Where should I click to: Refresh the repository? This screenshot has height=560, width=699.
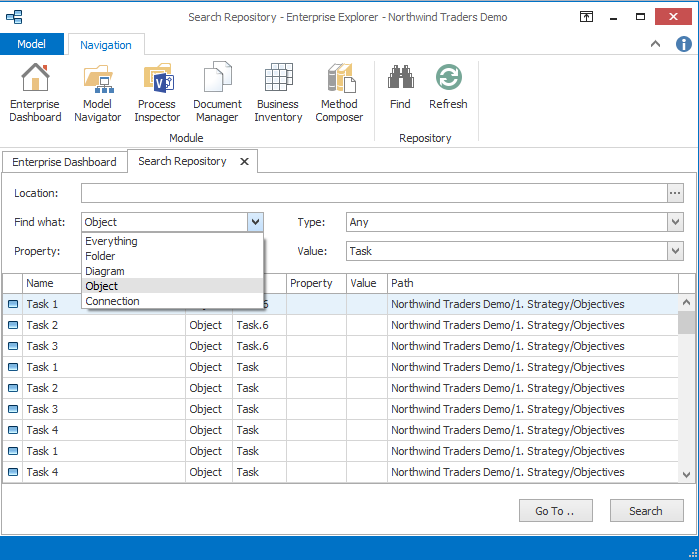click(x=448, y=86)
